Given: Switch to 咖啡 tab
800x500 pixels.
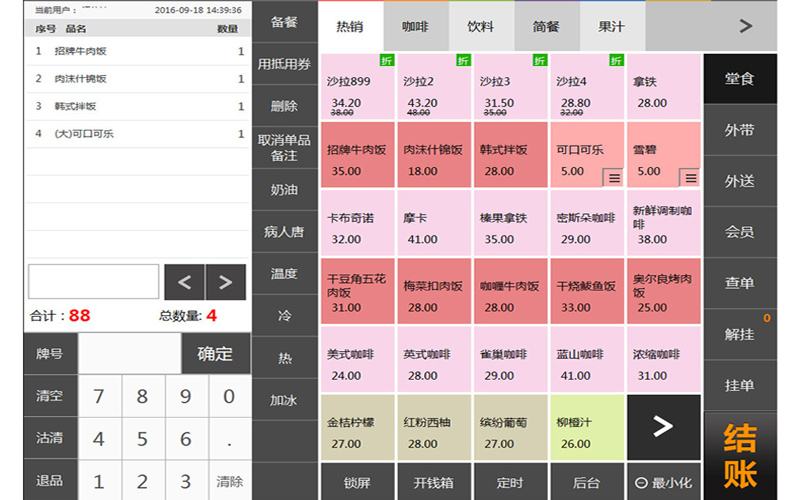Looking at the screenshot, I should point(416,26).
